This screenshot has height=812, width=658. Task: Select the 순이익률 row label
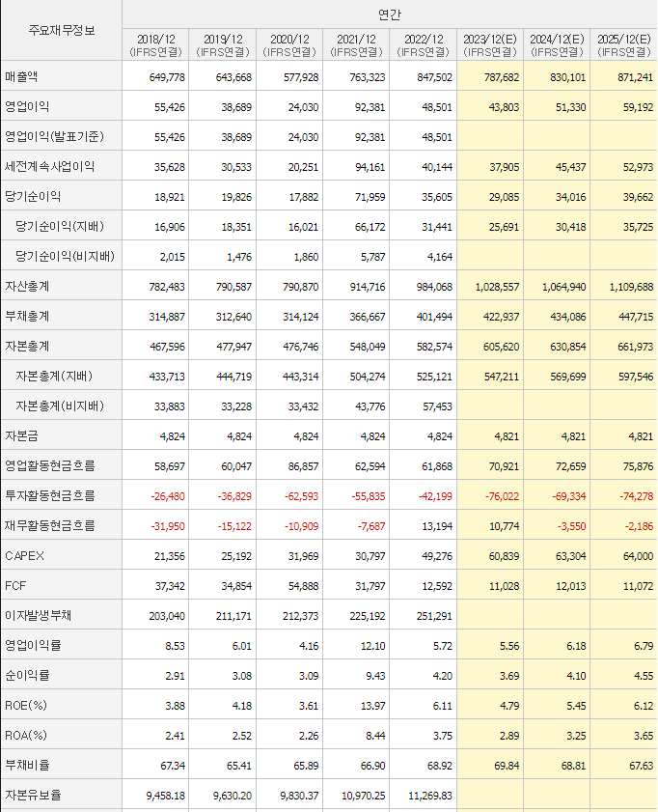coord(27,676)
